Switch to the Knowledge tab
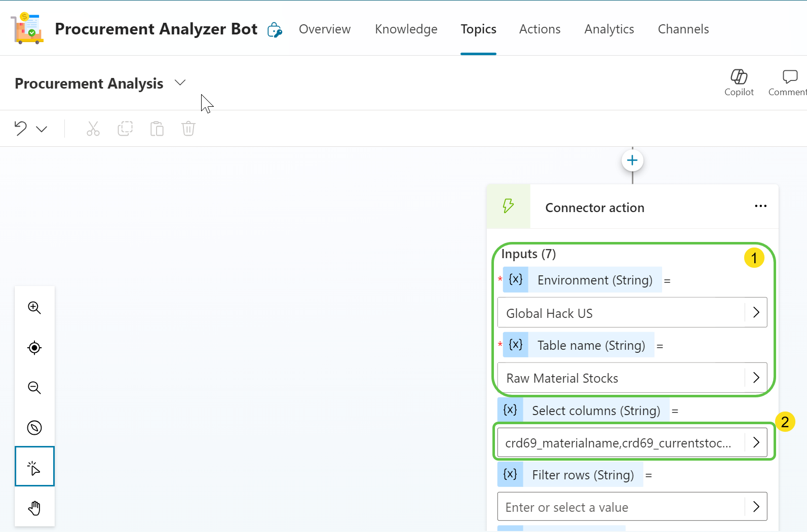The height and width of the screenshot is (532, 807). tap(406, 29)
